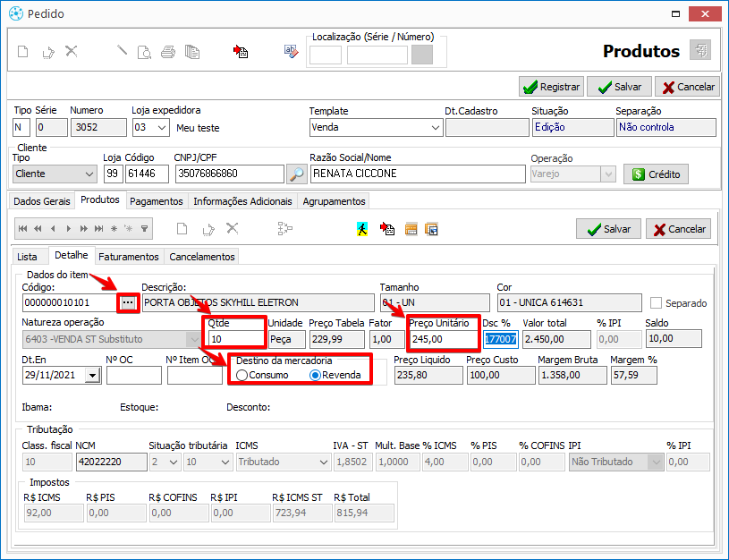Viewport: 729px width, 560px height.
Task: Click edit item icon in products toolbar
Action: click(208, 229)
